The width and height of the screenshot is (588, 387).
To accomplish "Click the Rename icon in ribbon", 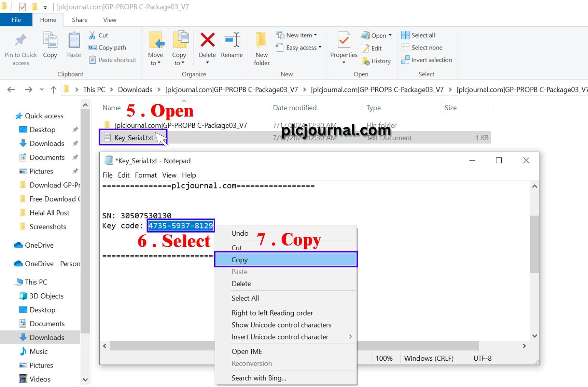I will point(232,40).
